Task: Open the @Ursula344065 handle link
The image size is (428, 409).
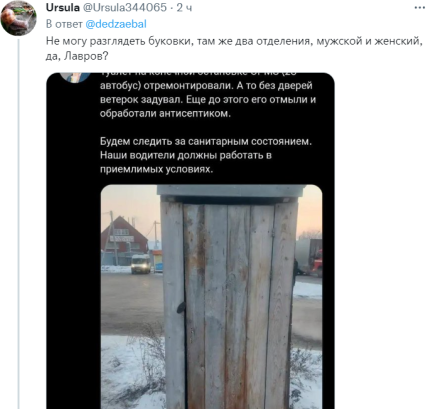Action: (125, 8)
